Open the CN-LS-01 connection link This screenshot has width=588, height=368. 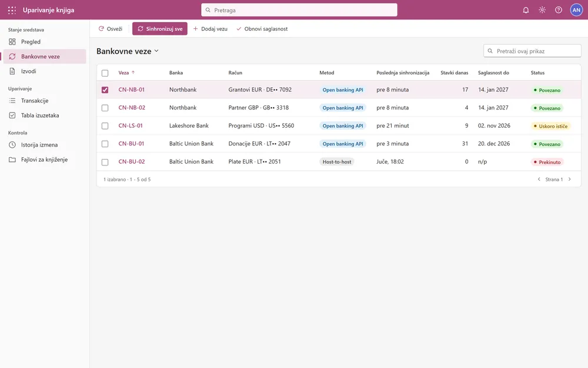click(x=131, y=126)
